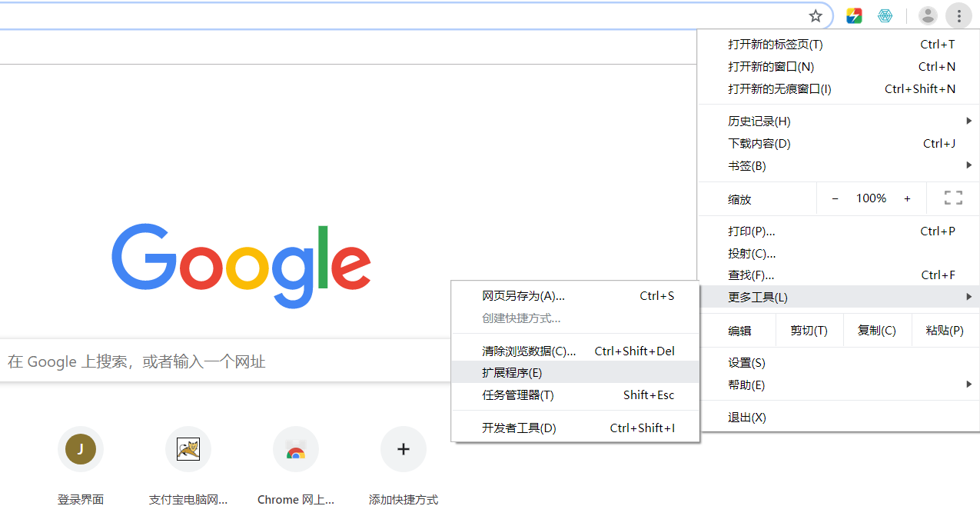Select 退出(X) to quit Chrome
980x526 pixels.
click(x=839, y=418)
